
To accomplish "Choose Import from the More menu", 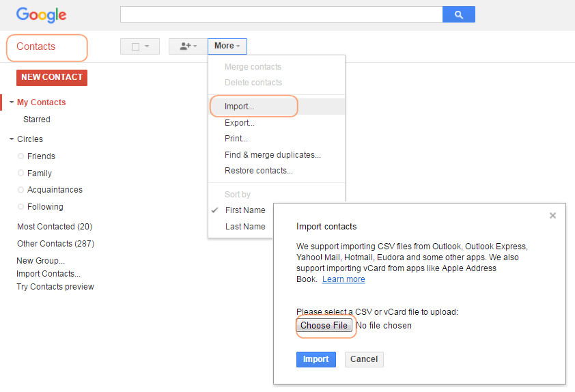I will (x=239, y=107).
